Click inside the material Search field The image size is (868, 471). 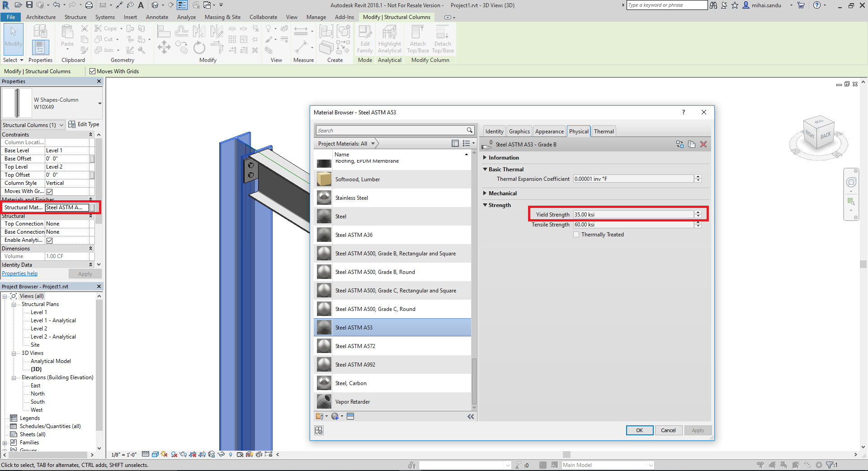(389, 130)
